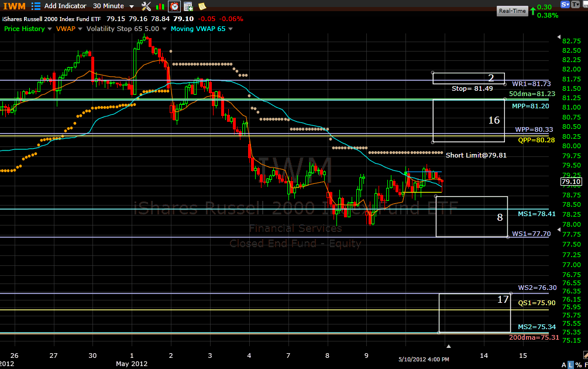Click the green up arrow net change icon

532,11
